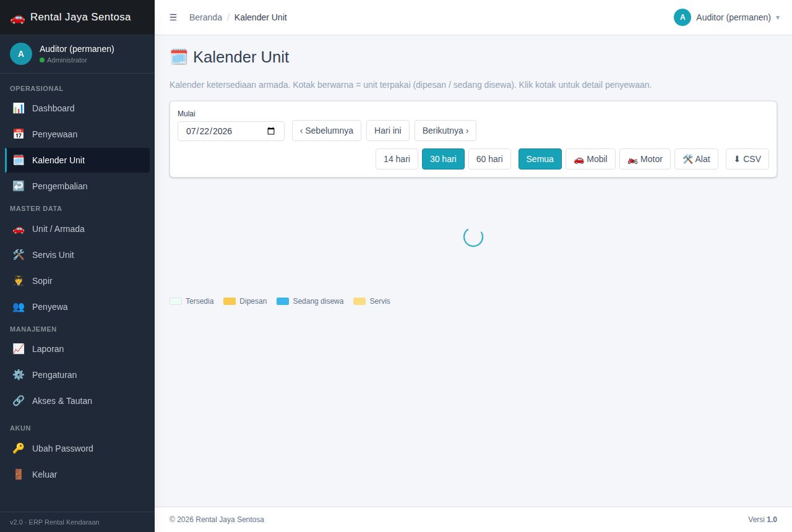Viewport: 792px width, 532px height.
Task: Open the date picker calendar icon
Action: 271,131
